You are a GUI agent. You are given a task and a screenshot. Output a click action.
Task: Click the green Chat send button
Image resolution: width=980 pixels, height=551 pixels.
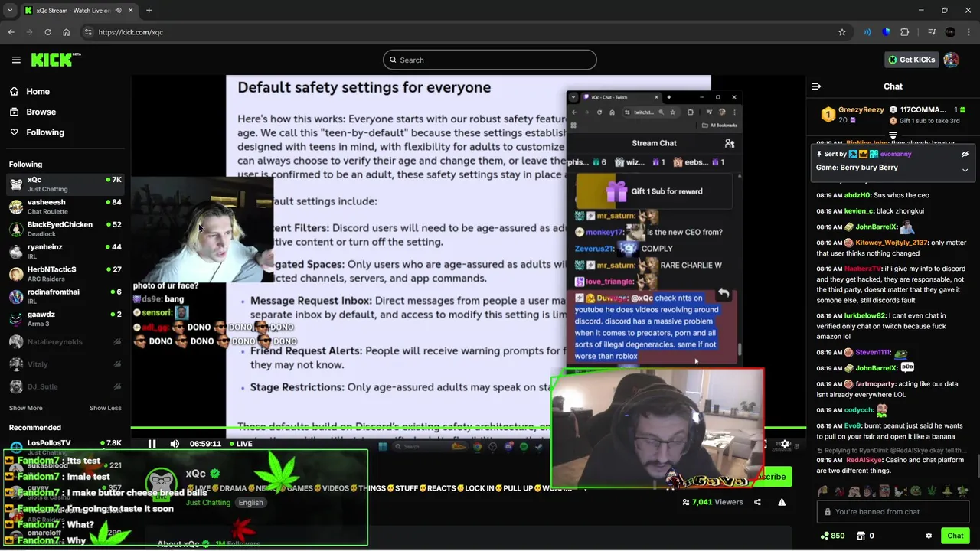click(955, 536)
